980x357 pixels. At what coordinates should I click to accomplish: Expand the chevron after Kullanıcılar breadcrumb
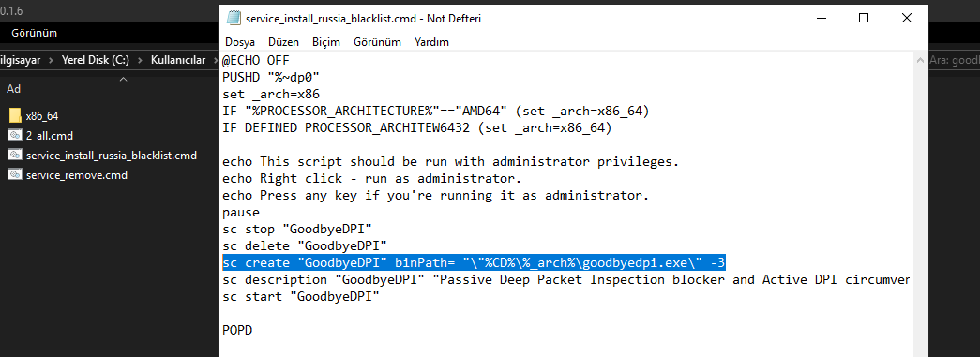[213, 60]
